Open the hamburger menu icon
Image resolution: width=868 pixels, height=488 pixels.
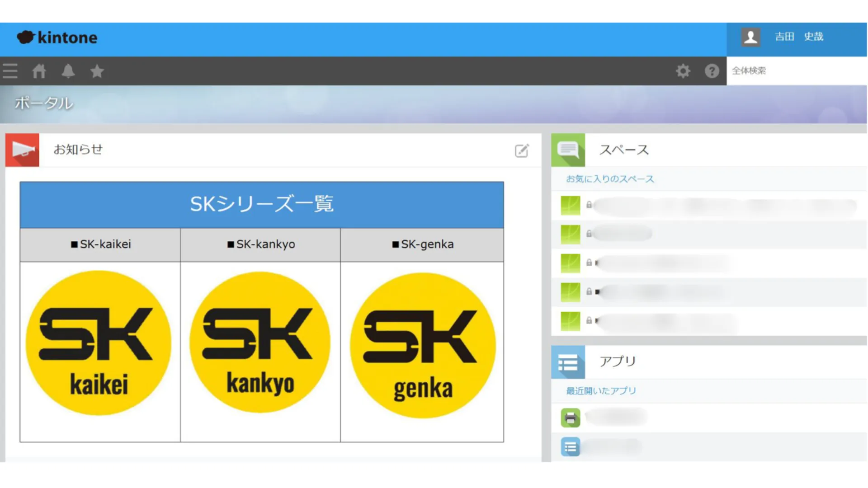(10, 71)
